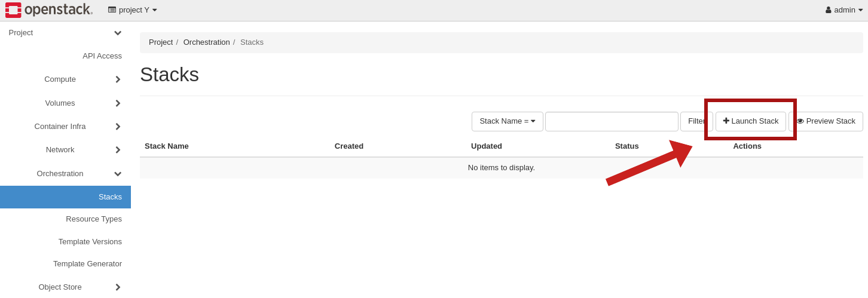Screen dimensions: 868x298
Task: Select Stacks in the sidebar
Action: (x=110, y=196)
